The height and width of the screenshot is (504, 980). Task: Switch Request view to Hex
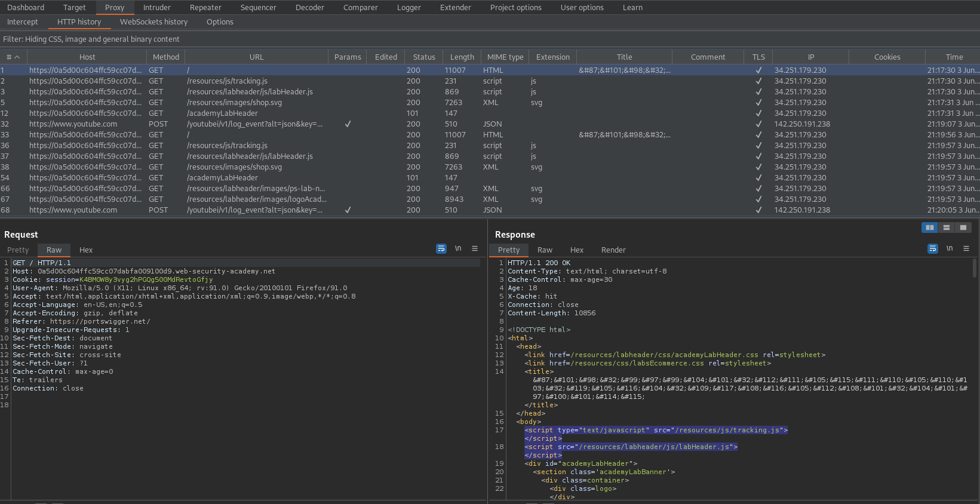86,250
